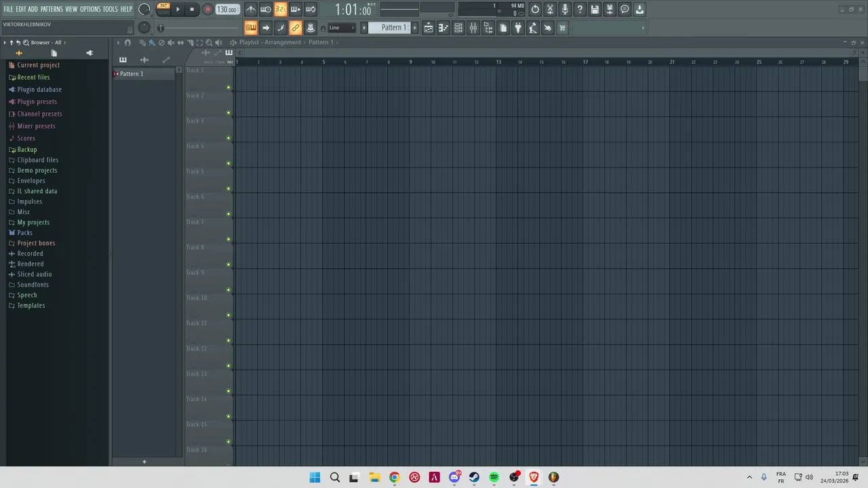Toggle multilink to controllers icon
Screen dimensions: 868x488
(310, 28)
